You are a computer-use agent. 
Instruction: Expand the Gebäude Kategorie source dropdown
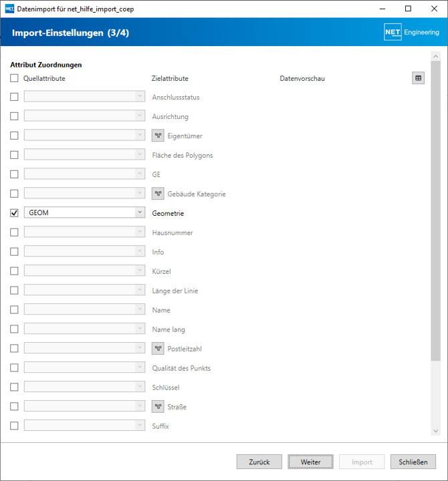pos(84,193)
